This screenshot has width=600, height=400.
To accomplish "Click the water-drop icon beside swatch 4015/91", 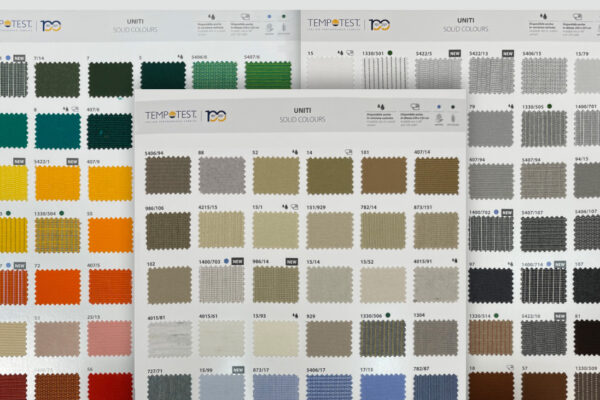I will click(x=455, y=261).
